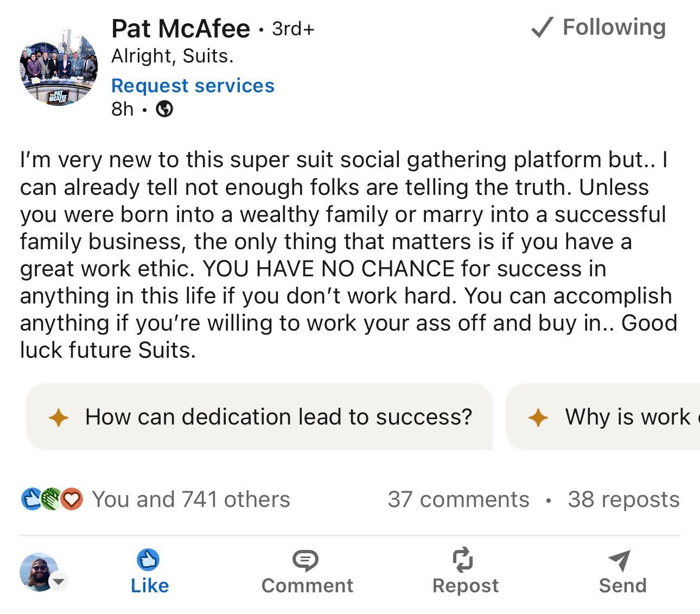
Task: Click the thumbs-up reaction badge
Action: tap(31, 498)
